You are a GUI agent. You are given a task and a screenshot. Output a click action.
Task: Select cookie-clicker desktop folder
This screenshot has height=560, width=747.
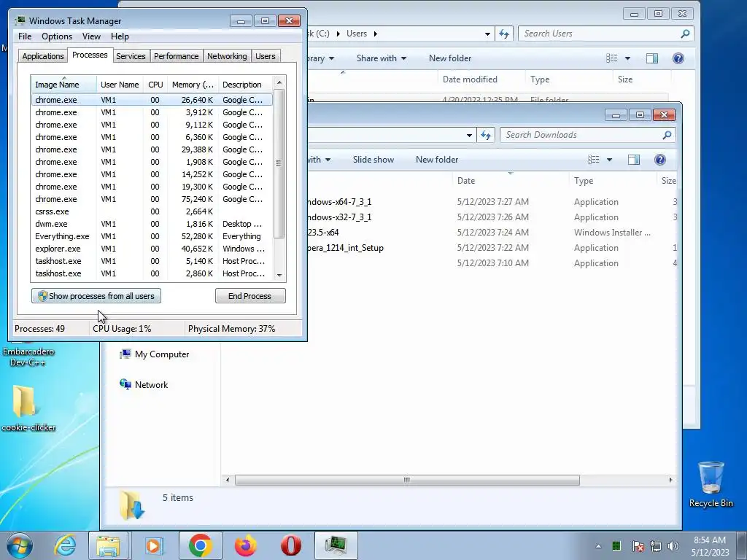click(28, 408)
